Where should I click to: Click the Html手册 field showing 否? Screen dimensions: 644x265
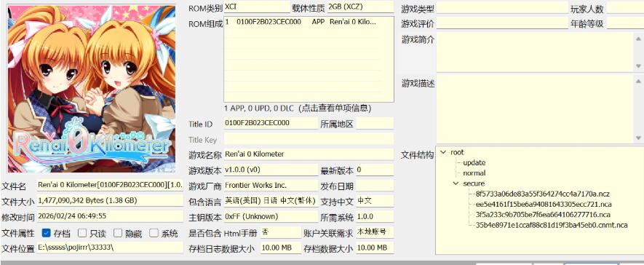pyautogui.click(x=281, y=232)
